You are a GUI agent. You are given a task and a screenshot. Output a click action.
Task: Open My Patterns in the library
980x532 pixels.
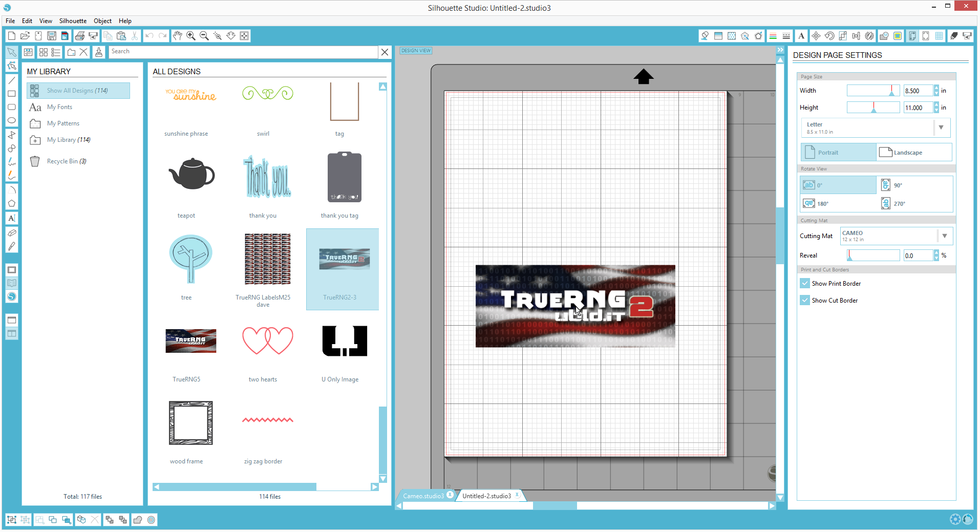point(63,123)
